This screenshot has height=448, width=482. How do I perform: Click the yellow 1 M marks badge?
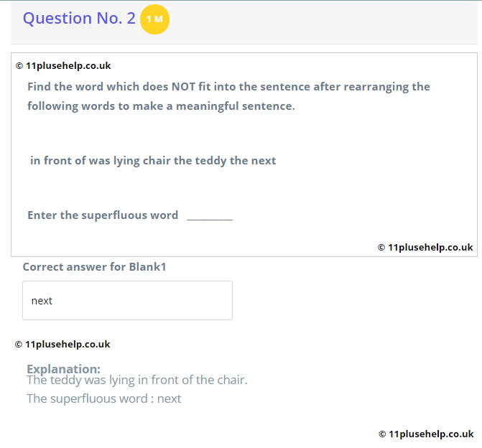(x=154, y=19)
